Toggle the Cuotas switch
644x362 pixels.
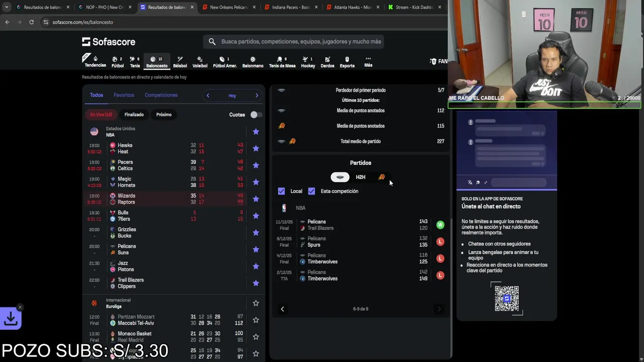point(256,115)
